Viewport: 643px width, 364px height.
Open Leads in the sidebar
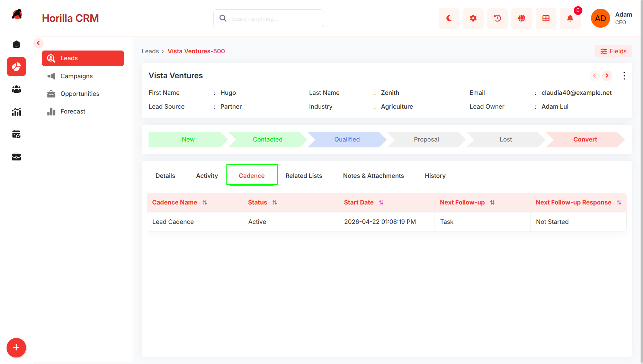pyautogui.click(x=83, y=58)
